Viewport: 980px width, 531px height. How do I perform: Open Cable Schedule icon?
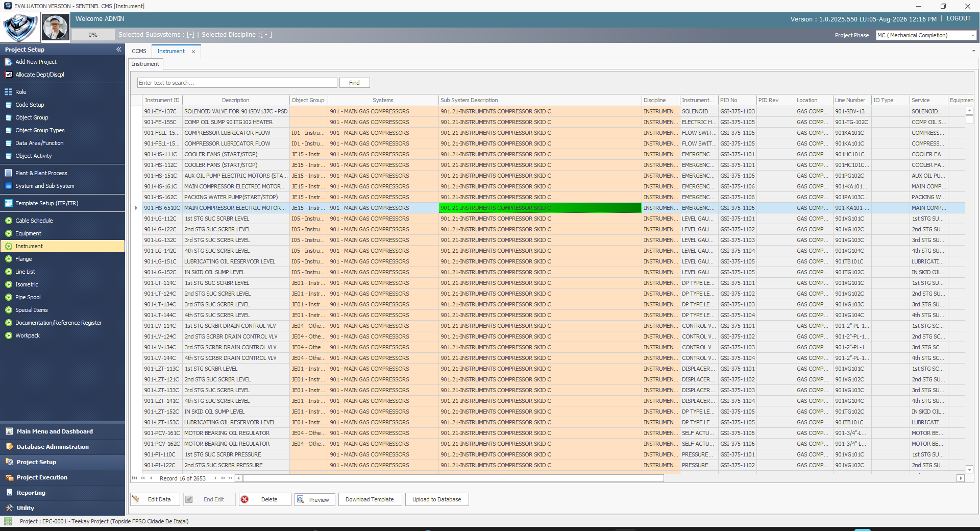point(9,221)
